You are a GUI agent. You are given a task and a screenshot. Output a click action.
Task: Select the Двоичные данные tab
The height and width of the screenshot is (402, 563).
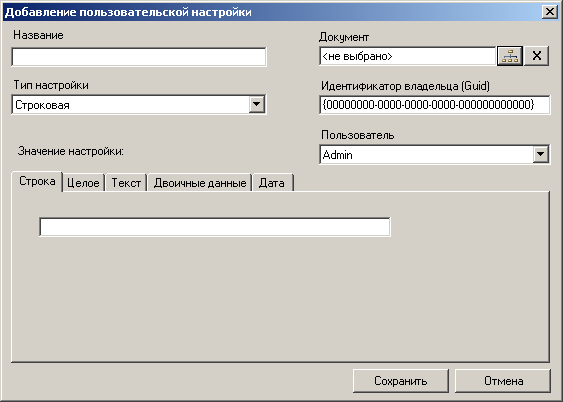tap(200, 183)
